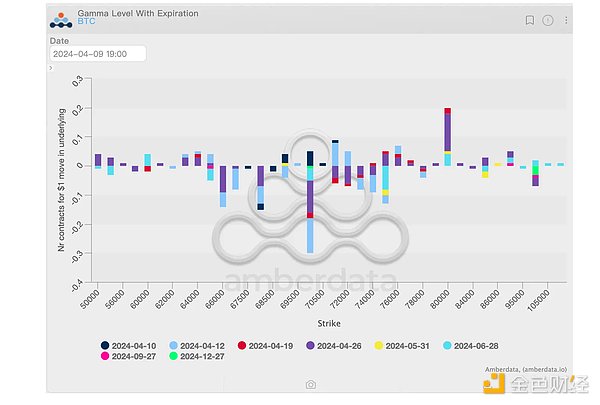The width and height of the screenshot is (600, 405).
Task: Open the date picker showing 2024-04-09 19:00
Action: coord(98,54)
